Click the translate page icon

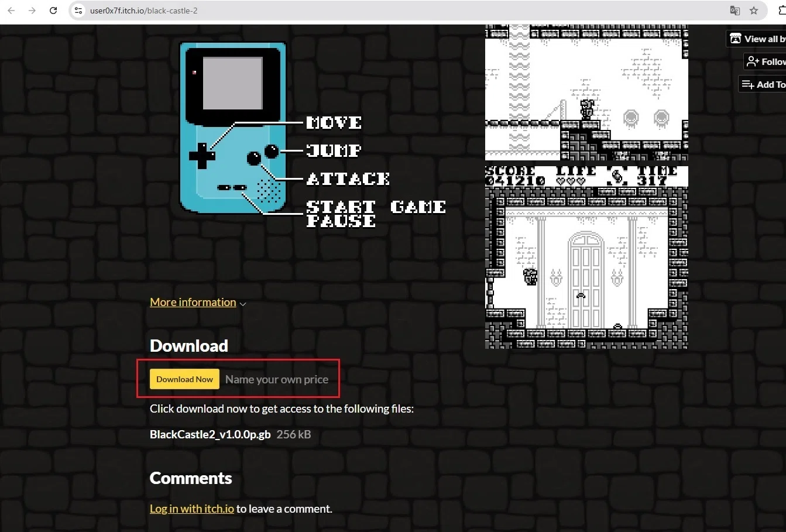tap(735, 11)
